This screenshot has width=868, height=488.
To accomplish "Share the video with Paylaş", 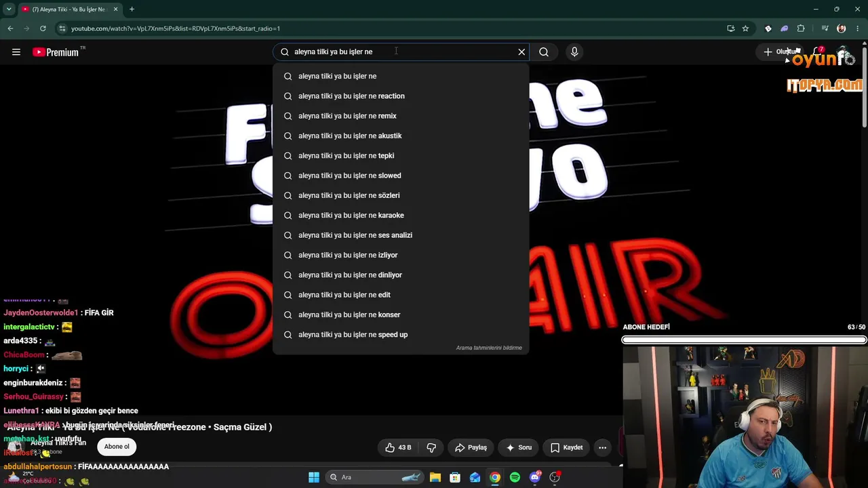I will (x=471, y=447).
